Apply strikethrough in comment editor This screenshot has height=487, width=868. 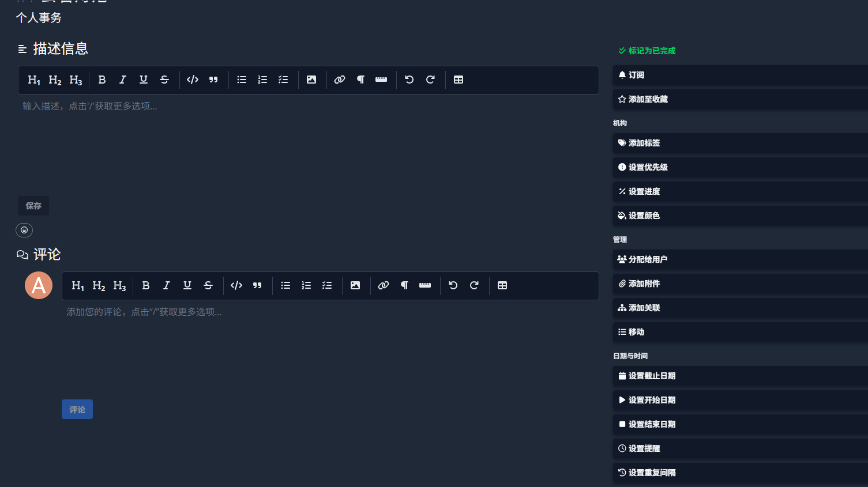pos(208,286)
